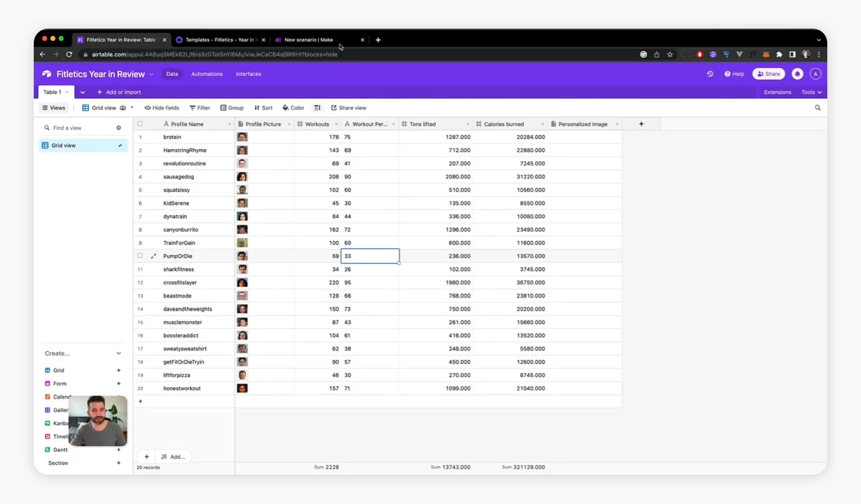
Task: Toggle the Views sidebar
Action: [x=53, y=108]
